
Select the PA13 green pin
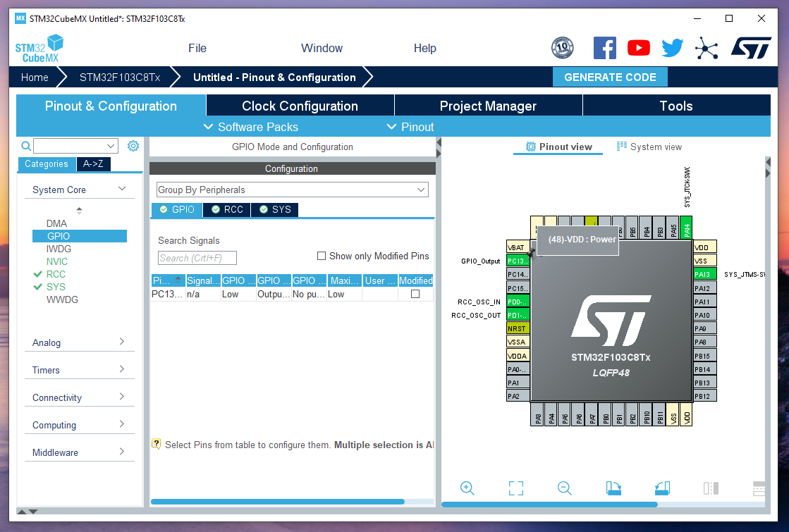tap(704, 274)
